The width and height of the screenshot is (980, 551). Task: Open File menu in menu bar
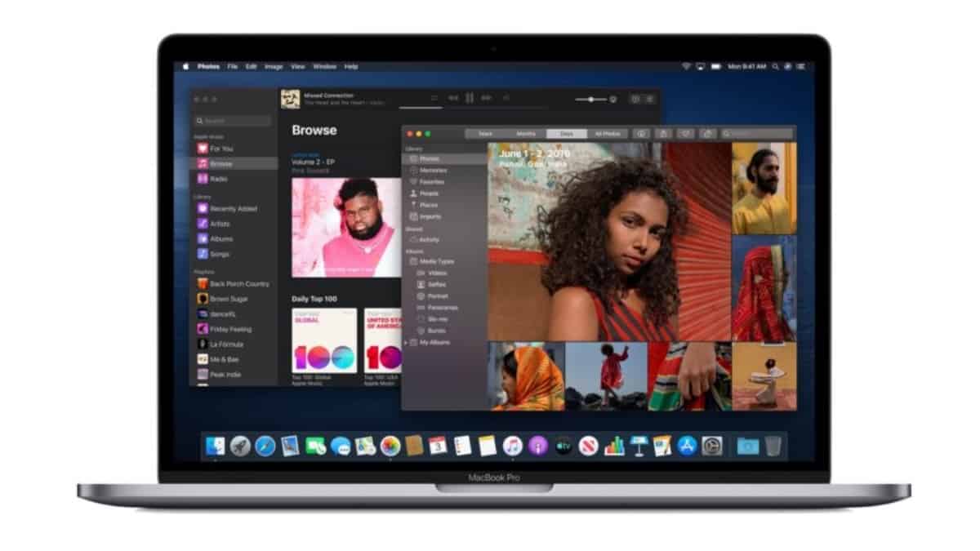click(x=233, y=66)
